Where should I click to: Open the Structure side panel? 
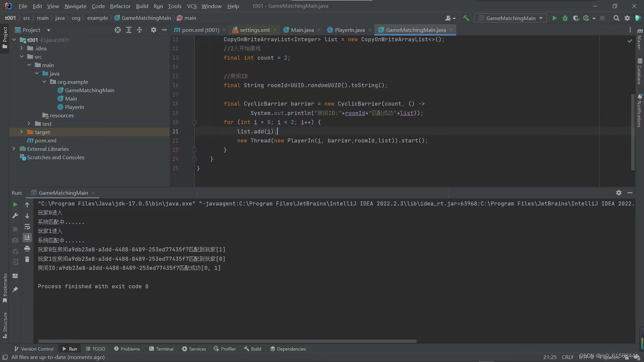pos(5,325)
